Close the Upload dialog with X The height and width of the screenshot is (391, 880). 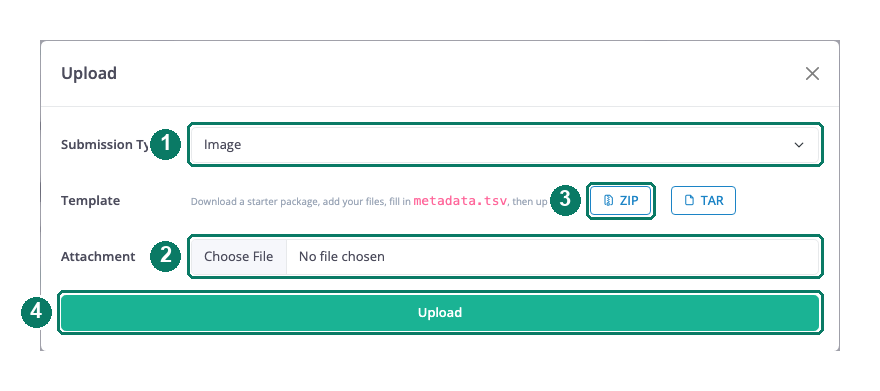(x=812, y=73)
